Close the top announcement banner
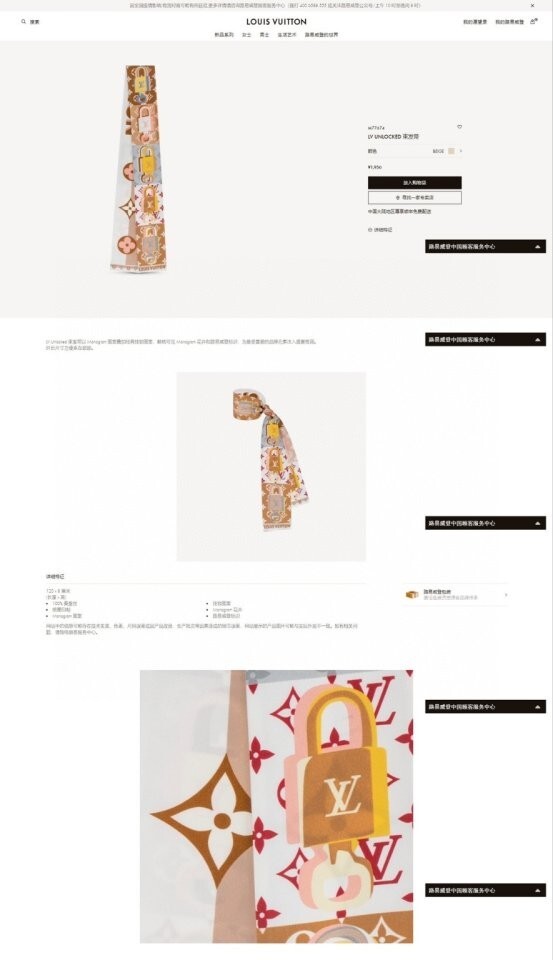This screenshot has height=960, width=553. pos(532,6)
